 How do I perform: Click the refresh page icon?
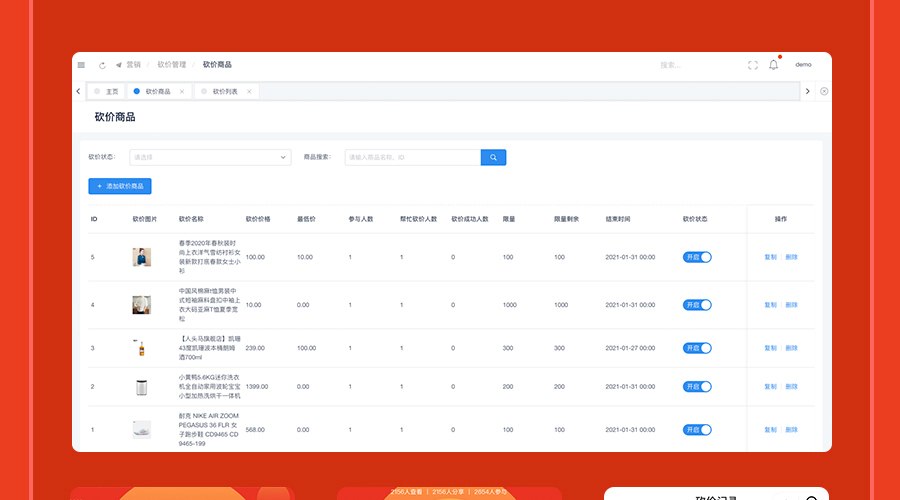[102, 65]
